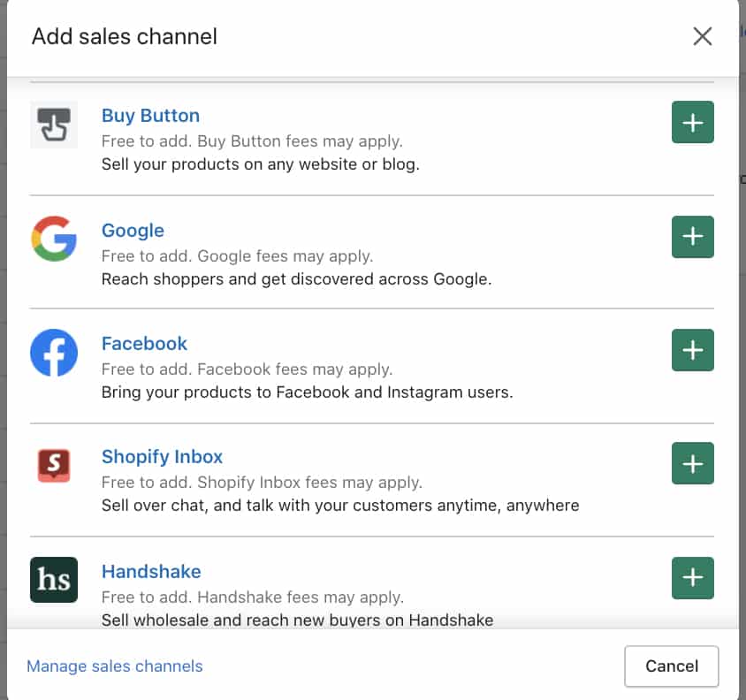Click 'Free to add. Facebook fees may apply.'
Image resolution: width=746 pixels, height=700 pixels.
(x=247, y=369)
